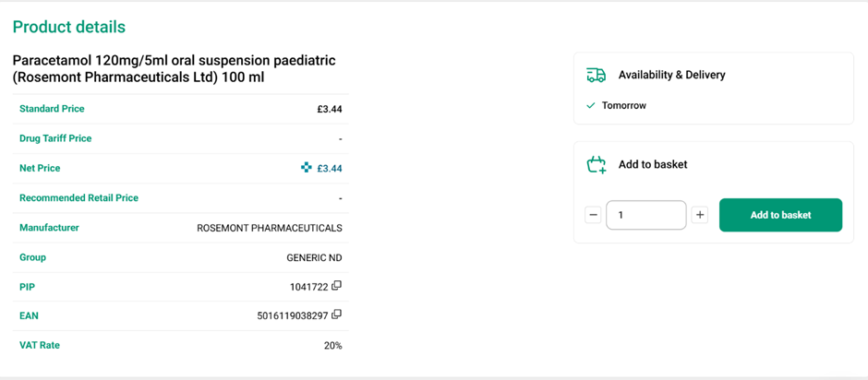
Task: Click the Drug Tariff Price label
Action: [x=55, y=138]
